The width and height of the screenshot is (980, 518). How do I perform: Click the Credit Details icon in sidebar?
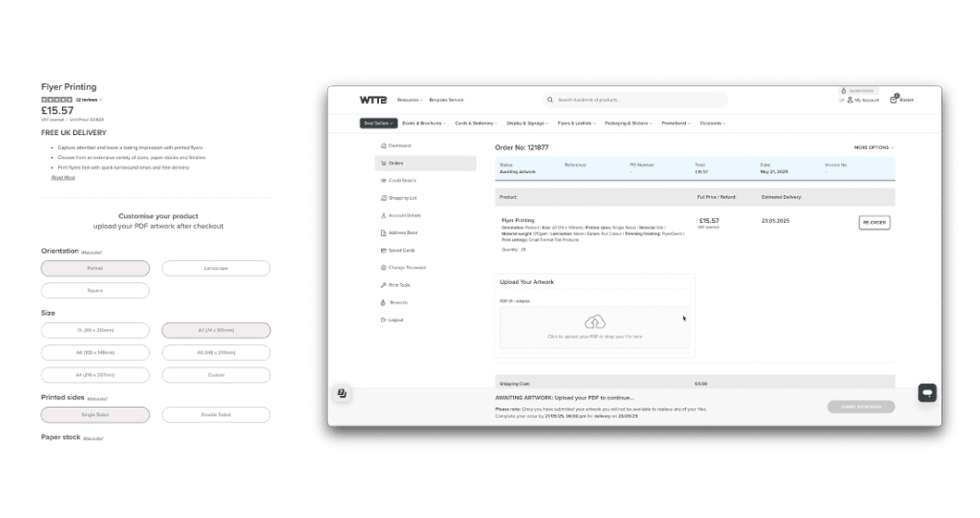(383, 180)
